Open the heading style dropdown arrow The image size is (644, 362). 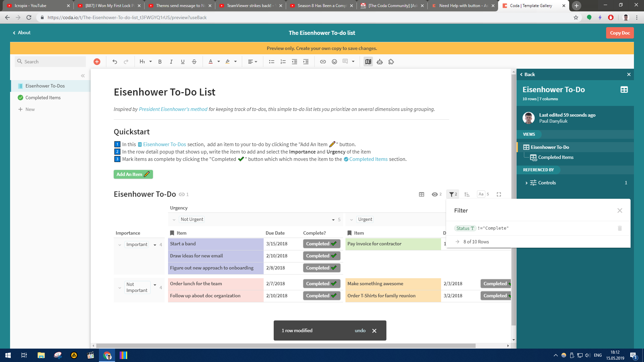(x=151, y=62)
